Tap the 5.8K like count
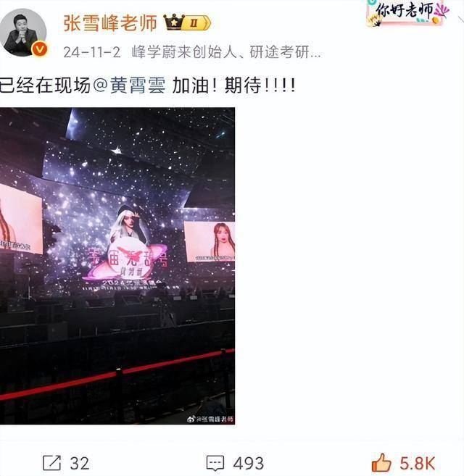 417,463
